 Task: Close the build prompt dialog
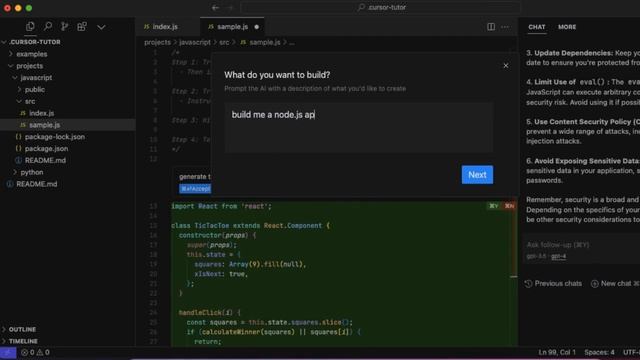(506, 65)
